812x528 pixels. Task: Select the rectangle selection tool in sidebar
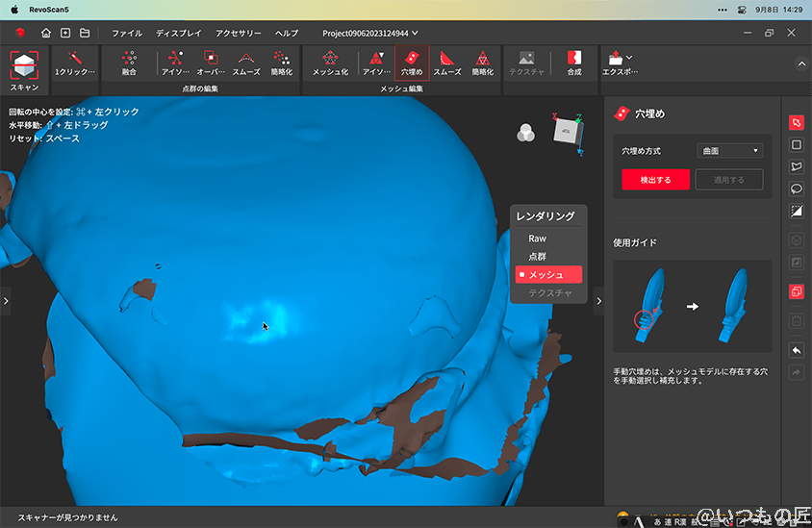pyautogui.click(x=797, y=145)
